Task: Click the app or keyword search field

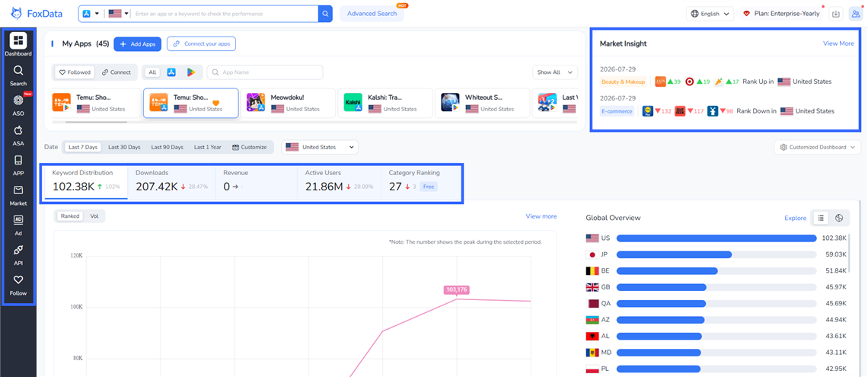Action: point(224,13)
